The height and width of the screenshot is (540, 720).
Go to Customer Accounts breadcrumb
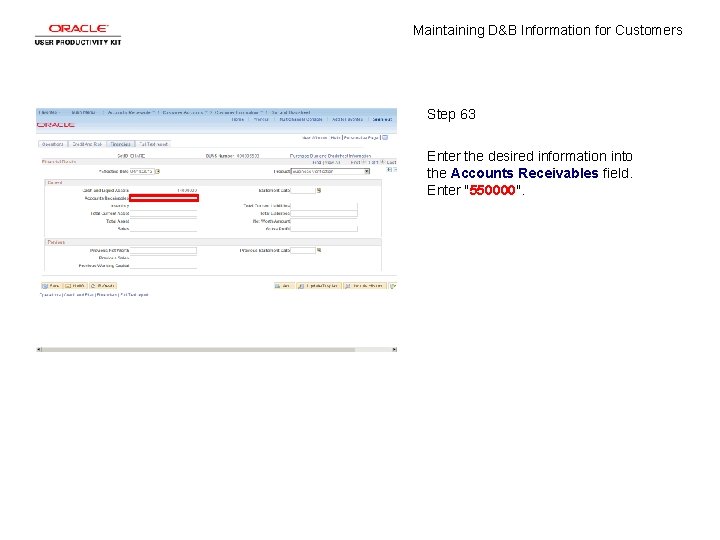pos(182,112)
